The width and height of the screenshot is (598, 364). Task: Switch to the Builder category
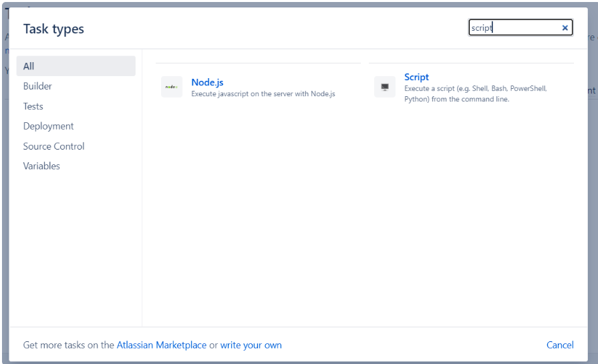click(37, 86)
